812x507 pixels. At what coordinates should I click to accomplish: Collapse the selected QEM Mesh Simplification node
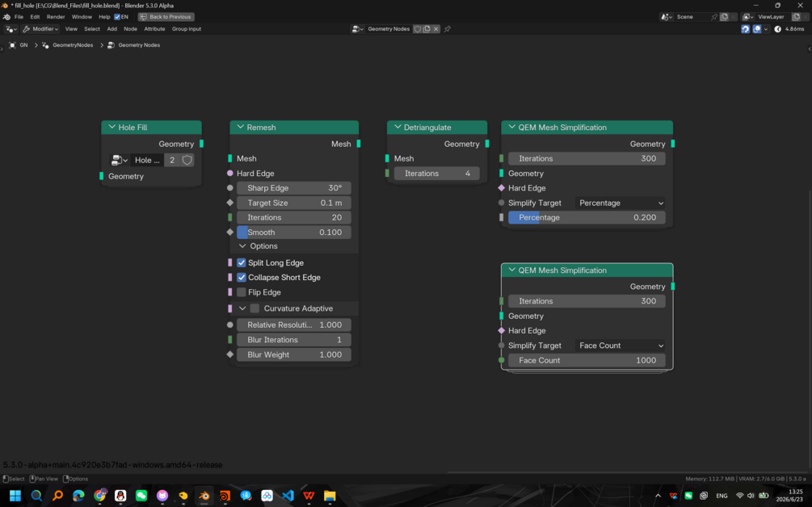pyautogui.click(x=512, y=270)
